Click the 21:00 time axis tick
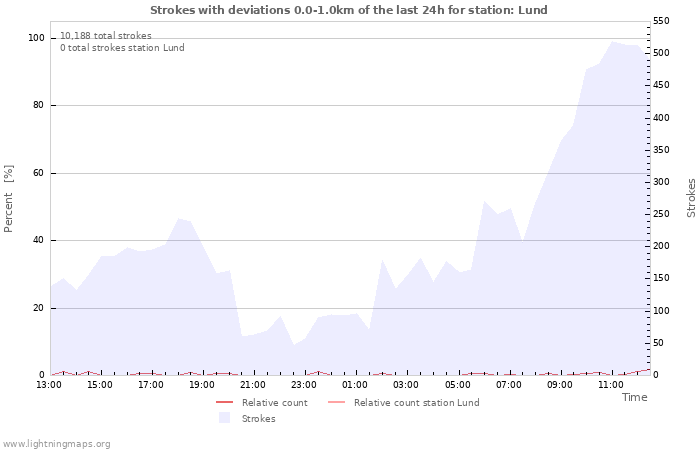This screenshot has height=450, width=700. click(253, 384)
